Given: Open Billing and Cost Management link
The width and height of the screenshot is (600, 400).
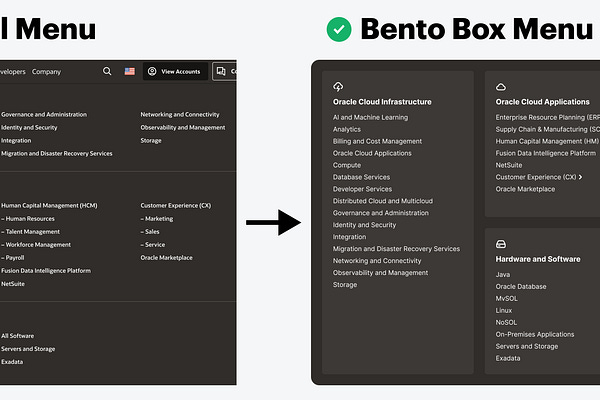Looking at the screenshot, I should [377, 142].
